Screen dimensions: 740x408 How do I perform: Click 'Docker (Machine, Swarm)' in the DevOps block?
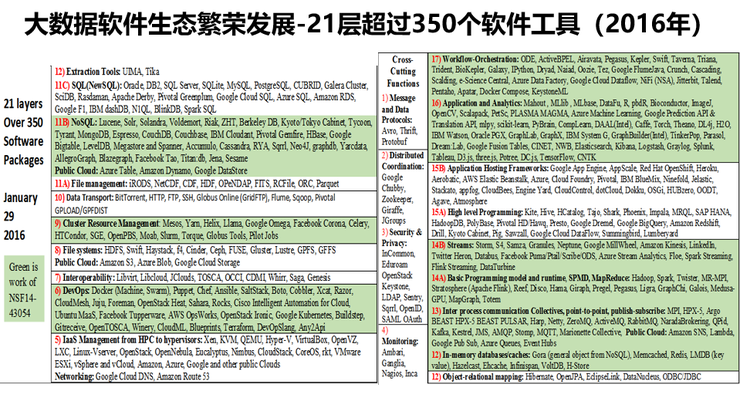pos(130,291)
